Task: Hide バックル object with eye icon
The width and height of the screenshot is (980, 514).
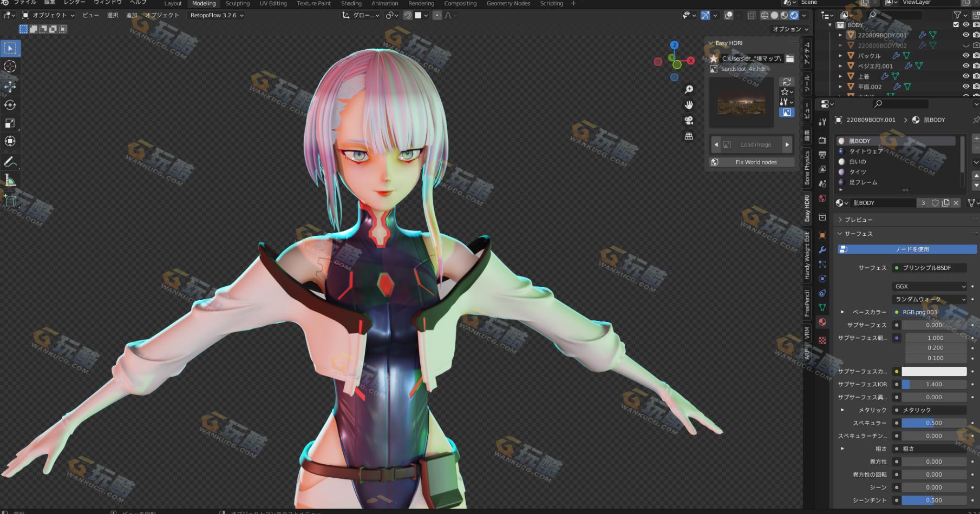Action: coord(966,56)
